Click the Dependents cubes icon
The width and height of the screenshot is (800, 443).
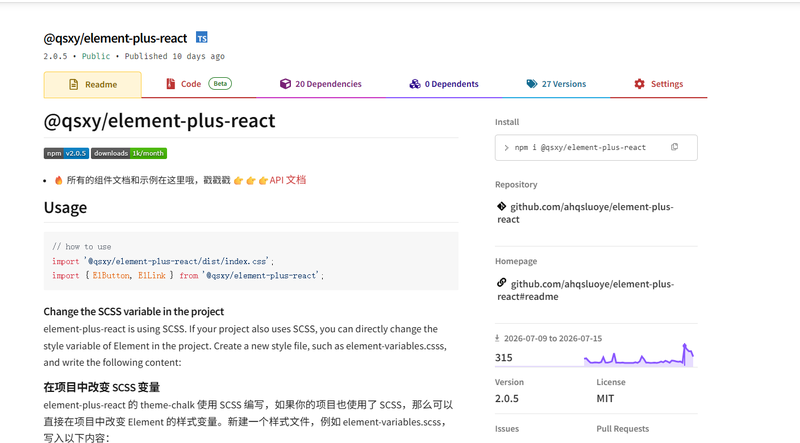[x=415, y=84]
